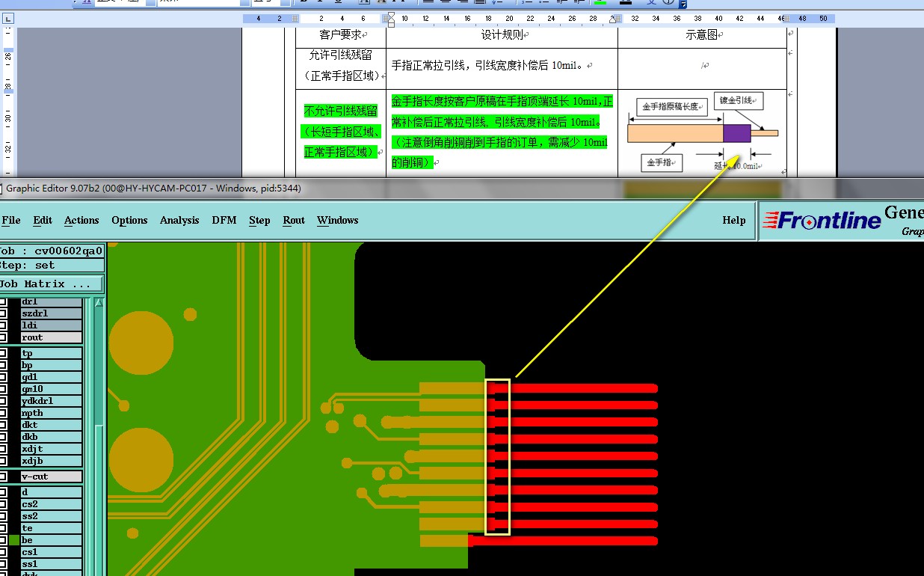This screenshot has width=924, height=576.
Task: Click the Step: set label
Action: [x=52, y=266]
